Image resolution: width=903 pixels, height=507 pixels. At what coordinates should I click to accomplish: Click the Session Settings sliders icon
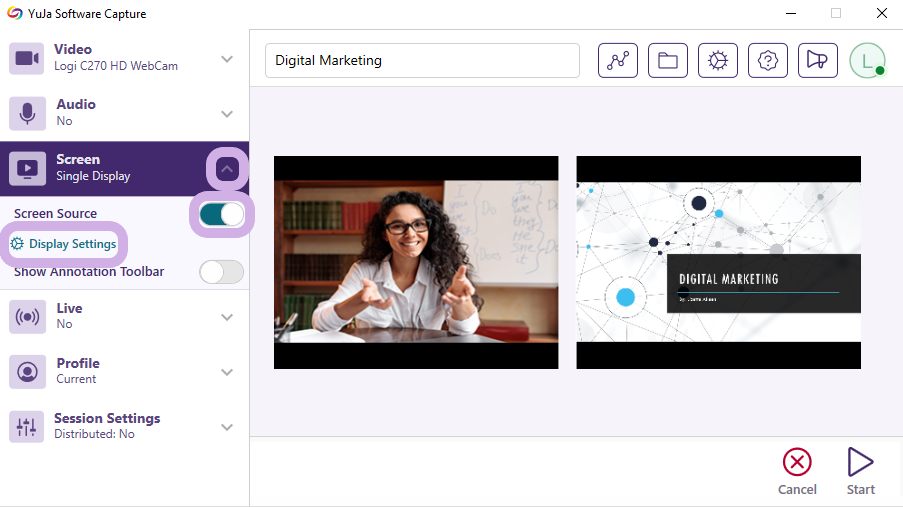click(27, 427)
